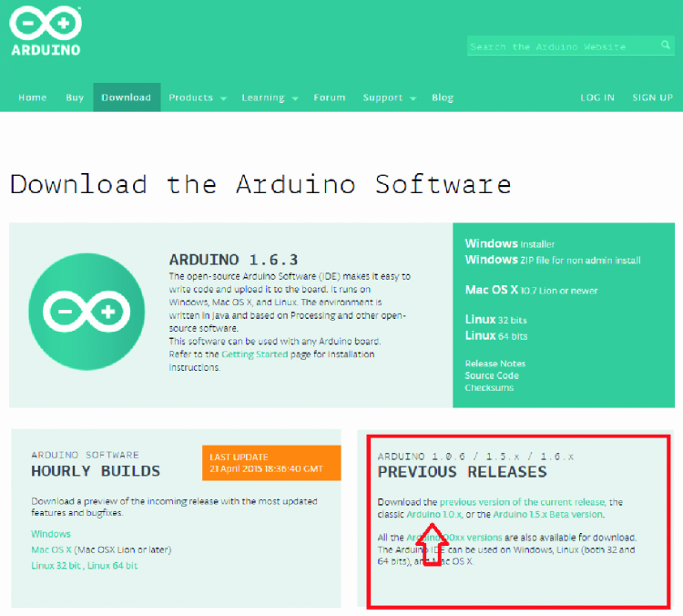Open previous version of the current release link
683x616 pixels.
[x=523, y=502]
